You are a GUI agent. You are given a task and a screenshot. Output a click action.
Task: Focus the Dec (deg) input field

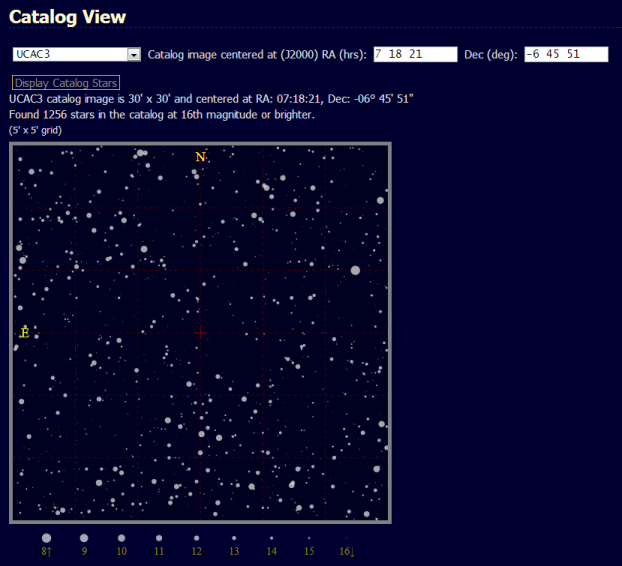pos(566,54)
